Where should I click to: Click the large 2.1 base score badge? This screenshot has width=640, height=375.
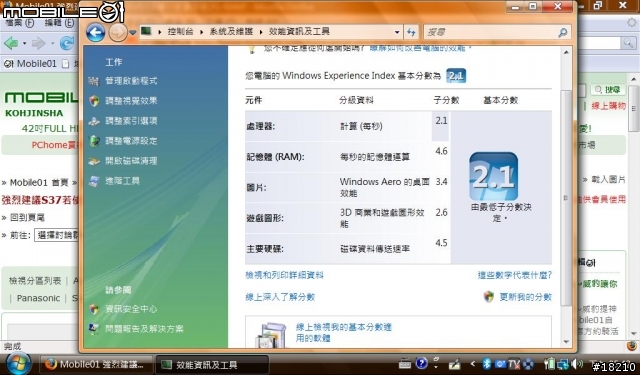pyautogui.click(x=493, y=176)
